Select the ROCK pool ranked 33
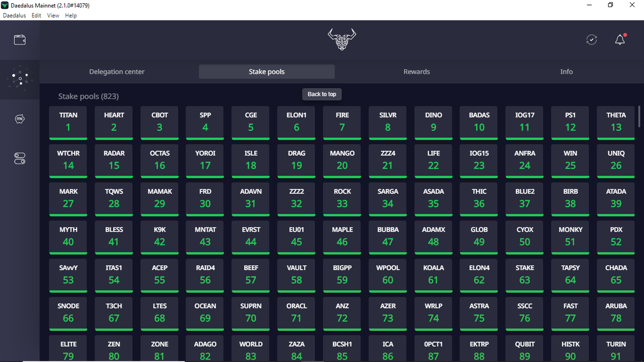Viewport: 644px width, 362px height. (342, 200)
